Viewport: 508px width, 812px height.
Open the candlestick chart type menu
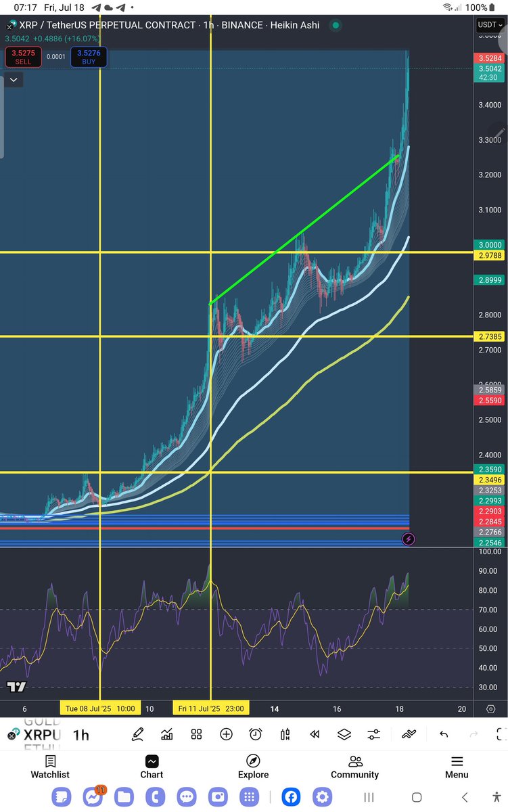(x=285, y=734)
